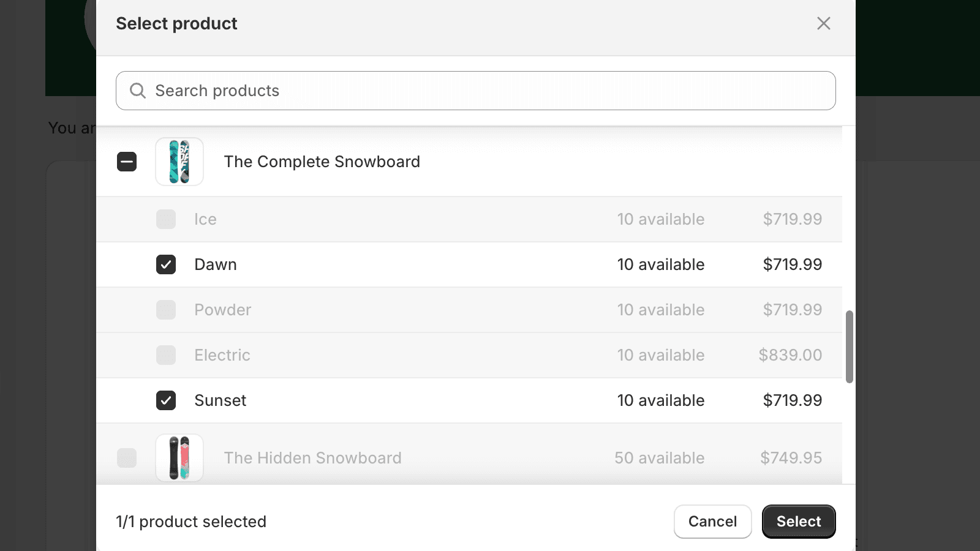The width and height of the screenshot is (980, 551).
Task: Click The Hidden Snowboard thumbnail image
Action: (179, 458)
